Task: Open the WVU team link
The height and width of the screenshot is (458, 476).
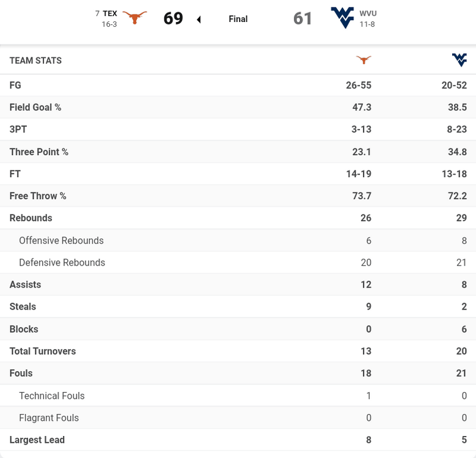Action: pyautogui.click(x=368, y=13)
